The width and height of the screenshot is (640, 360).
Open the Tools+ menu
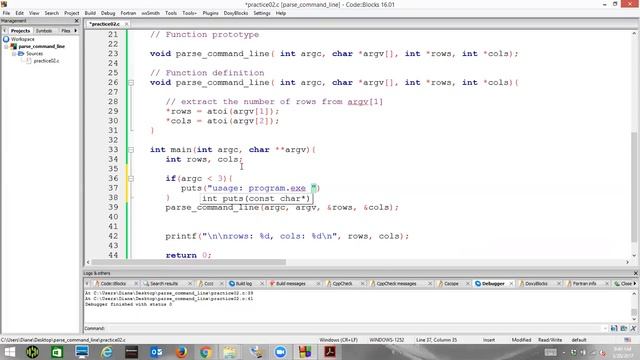189,13
